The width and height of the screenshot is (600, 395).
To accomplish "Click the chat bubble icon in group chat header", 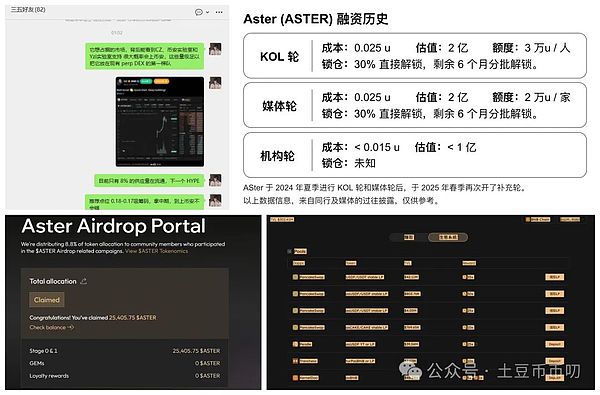I will pyautogui.click(x=199, y=12).
